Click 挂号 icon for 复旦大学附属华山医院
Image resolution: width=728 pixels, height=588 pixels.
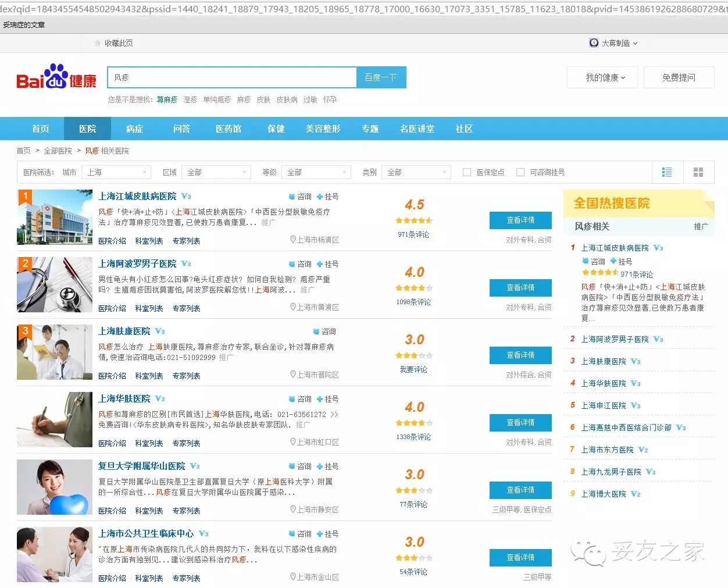[320, 466]
